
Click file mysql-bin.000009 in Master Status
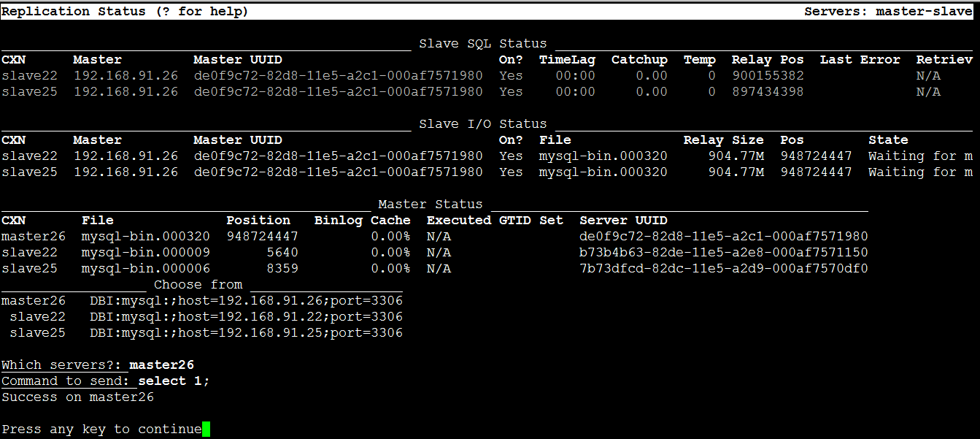146,253
